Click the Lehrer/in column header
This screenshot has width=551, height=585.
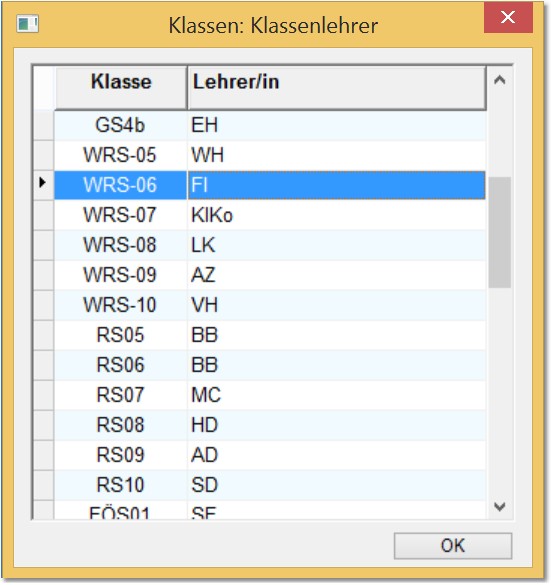tap(336, 88)
